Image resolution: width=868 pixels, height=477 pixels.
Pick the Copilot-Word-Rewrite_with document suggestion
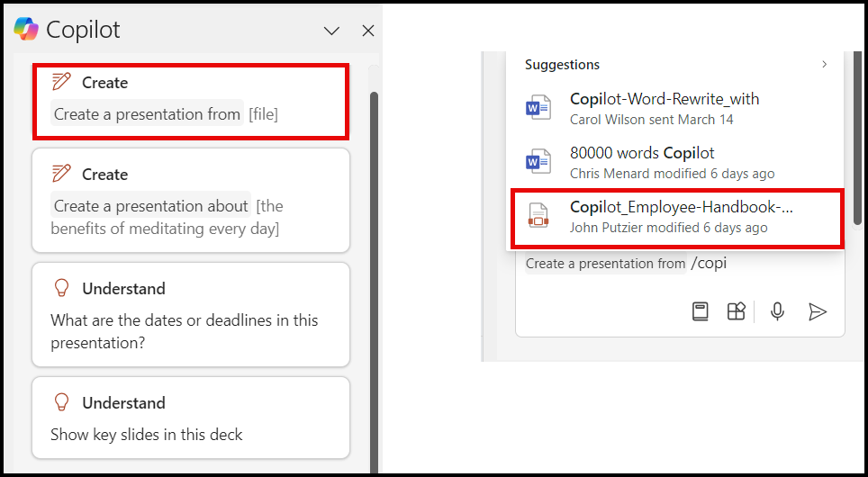(x=675, y=109)
